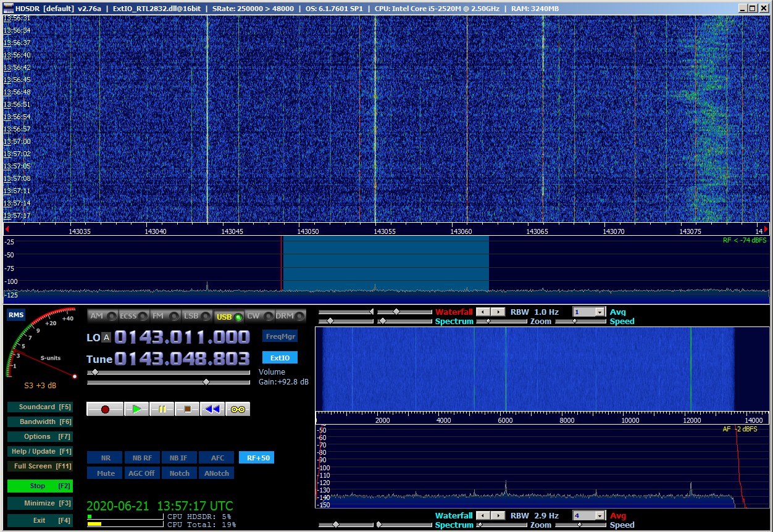Enable NR noise reduction

pos(105,458)
